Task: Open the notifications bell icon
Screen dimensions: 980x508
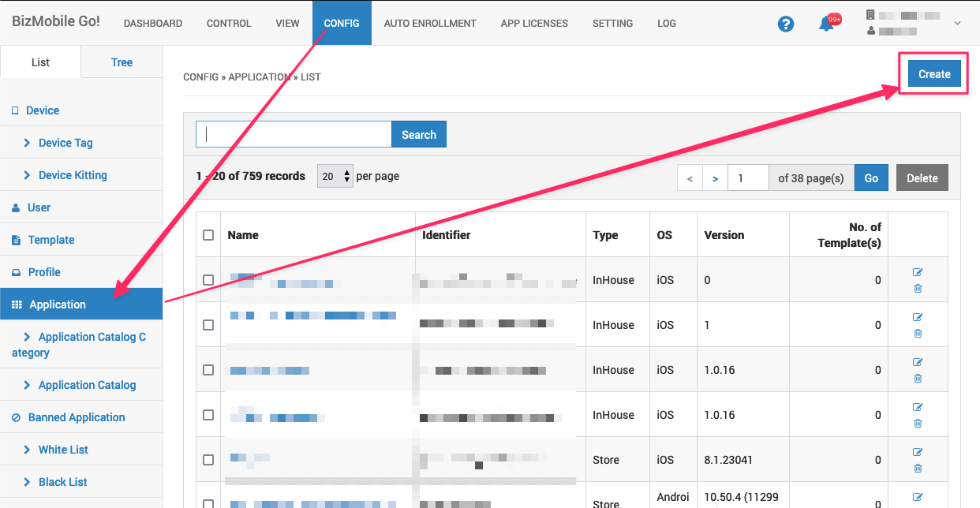Action: pyautogui.click(x=826, y=24)
